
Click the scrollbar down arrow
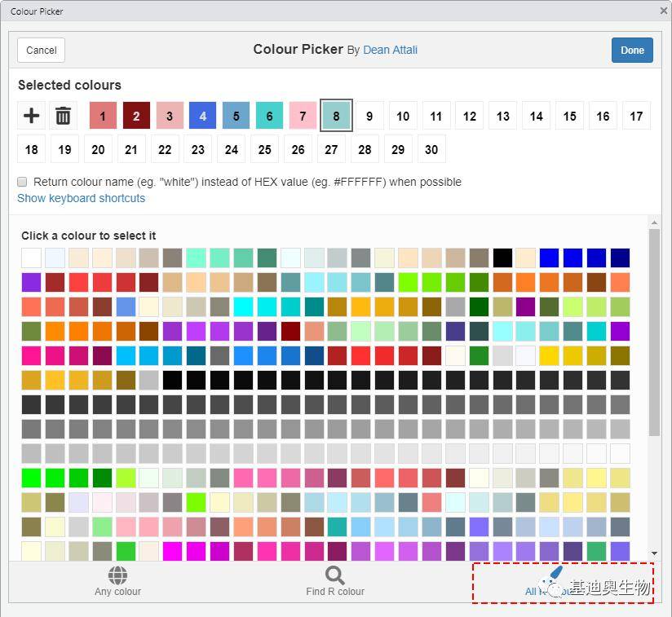tap(654, 553)
